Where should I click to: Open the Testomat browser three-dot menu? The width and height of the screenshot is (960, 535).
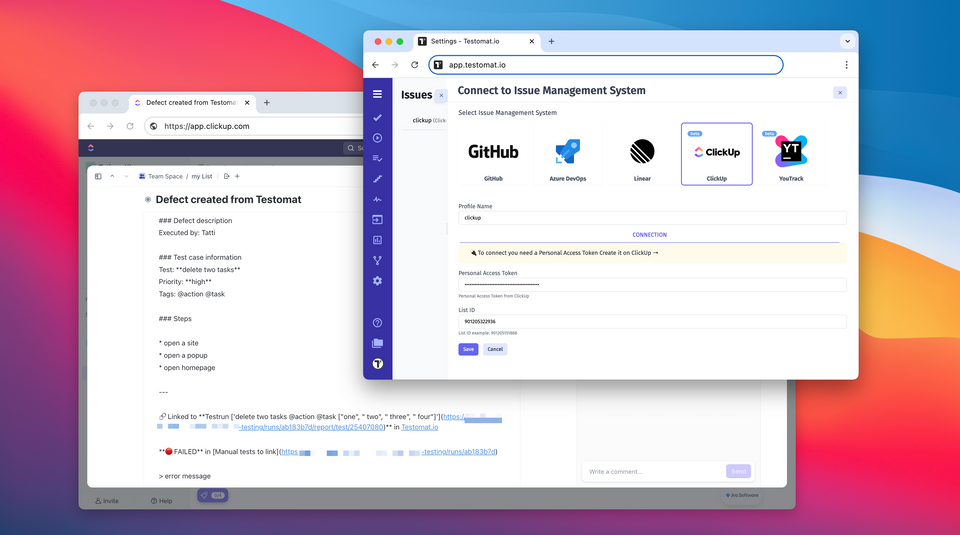(x=846, y=65)
